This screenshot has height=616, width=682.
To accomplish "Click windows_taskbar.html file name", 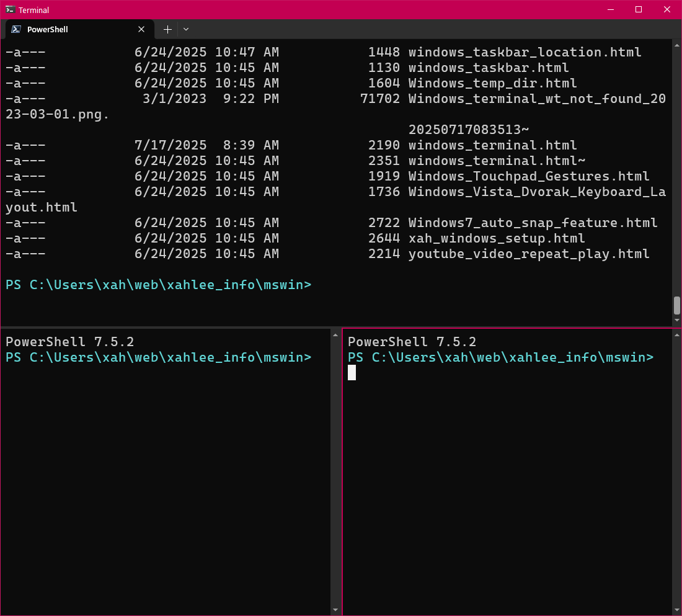I will click(x=489, y=68).
